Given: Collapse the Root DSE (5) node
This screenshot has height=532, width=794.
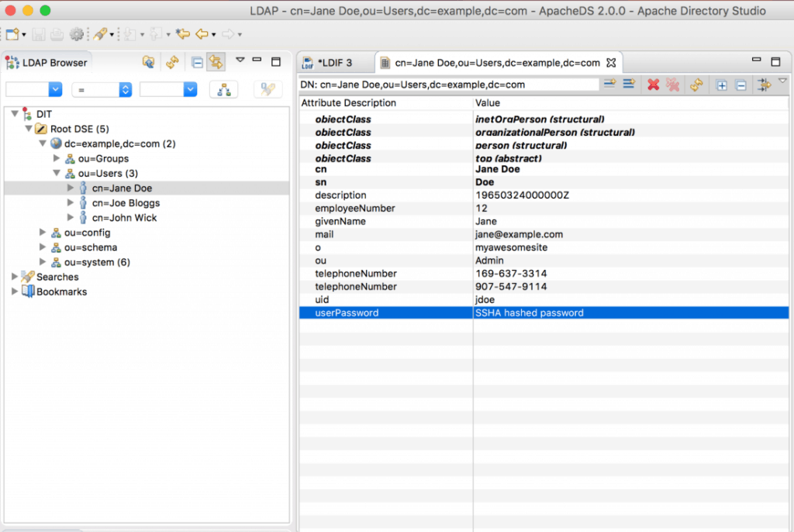Looking at the screenshot, I should coord(29,129).
